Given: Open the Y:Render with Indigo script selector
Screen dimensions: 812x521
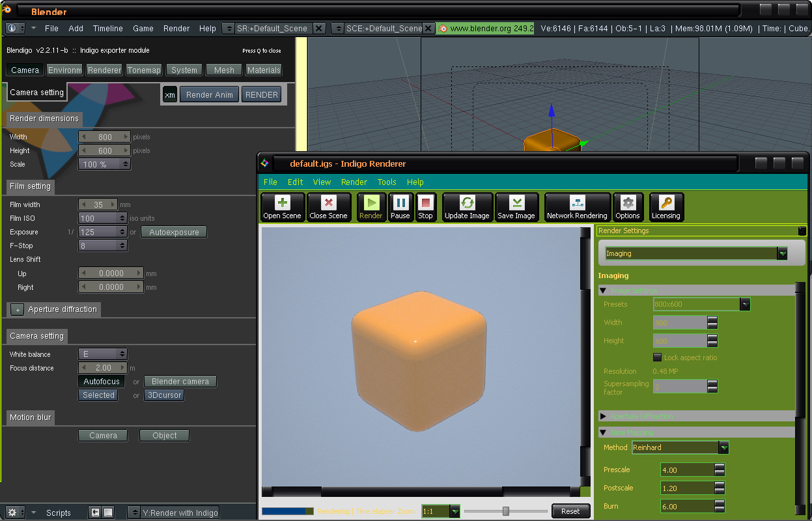Looking at the screenshot, I should (x=133, y=513).
